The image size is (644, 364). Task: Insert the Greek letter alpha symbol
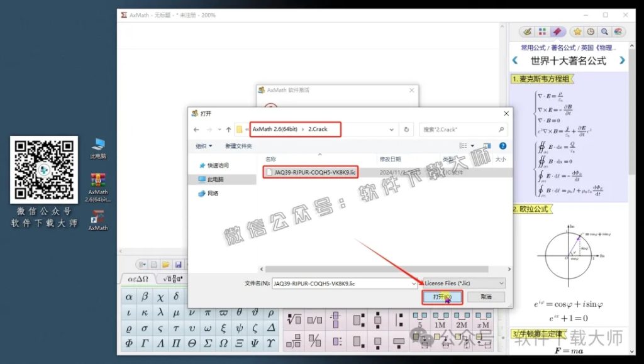[128, 296]
